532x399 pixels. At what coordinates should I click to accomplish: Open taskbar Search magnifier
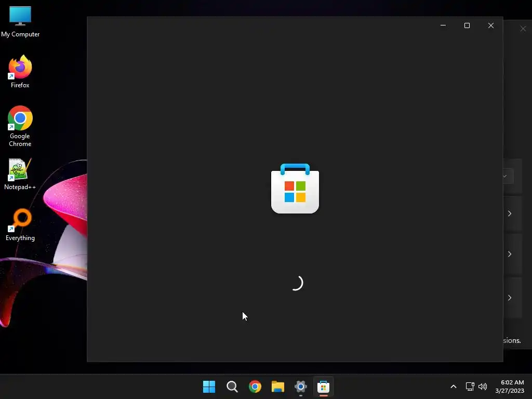coord(232,387)
